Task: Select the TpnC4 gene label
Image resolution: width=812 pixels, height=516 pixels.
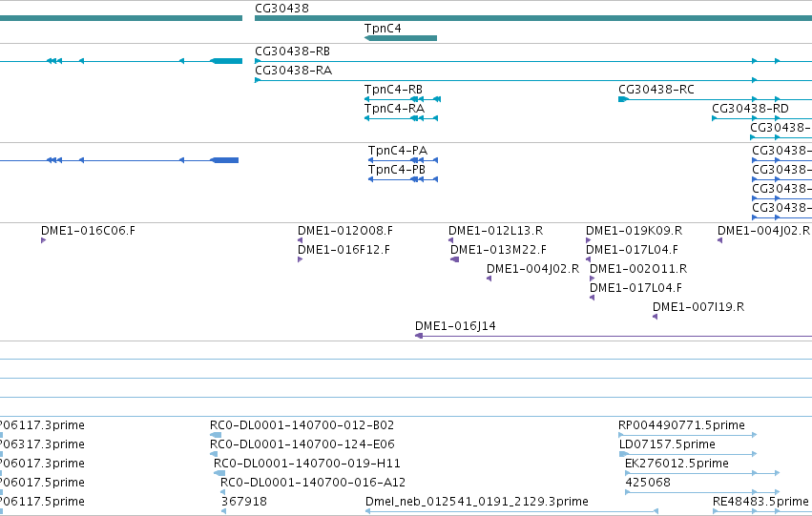Action: click(x=383, y=29)
